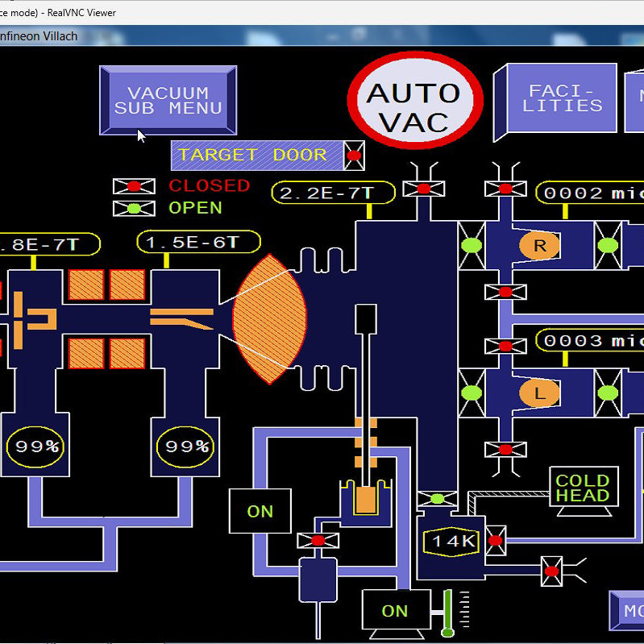Toggle the red valve directly below R loadlock

[x=505, y=292]
